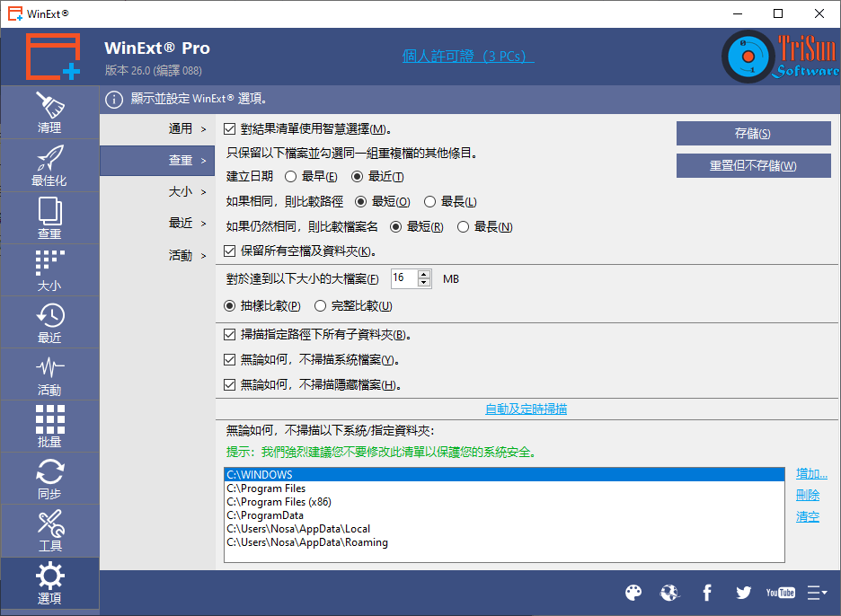This screenshot has width=841, height=616.
Task: Select 最長(L) path radio
Action: click(429, 201)
